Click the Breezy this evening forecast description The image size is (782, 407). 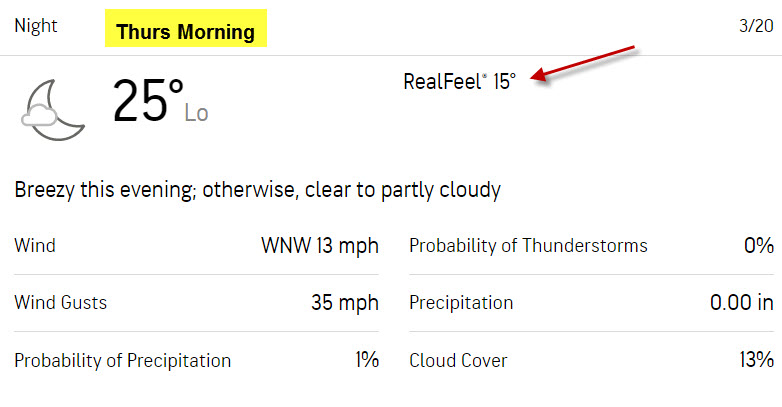tap(257, 190)
